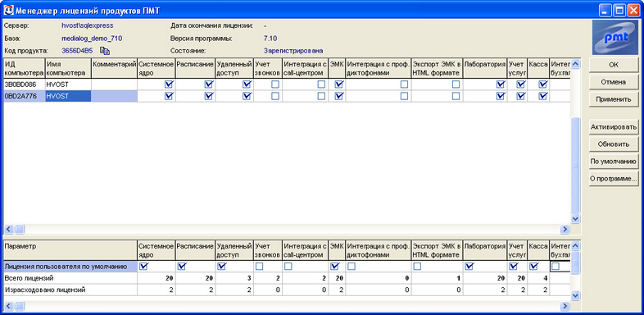644x315 pixels.
Task: Click Всего лицензий value 4 under Касса
Action: pos(538,278)
